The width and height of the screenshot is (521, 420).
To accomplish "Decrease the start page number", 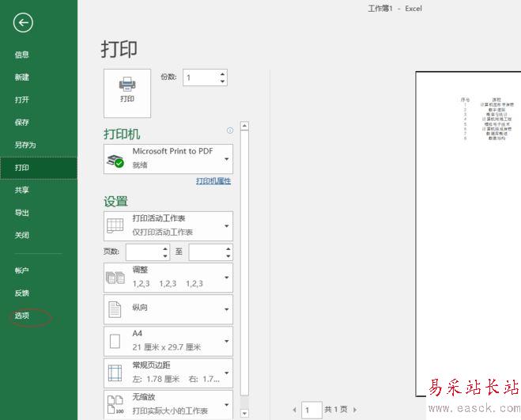I will [165, 256].
